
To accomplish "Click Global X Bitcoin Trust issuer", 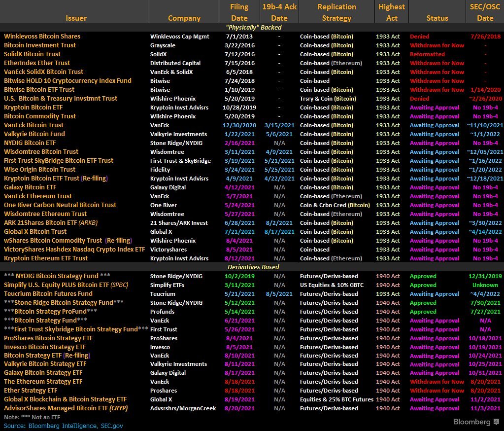I will click(x=35, y=232).
